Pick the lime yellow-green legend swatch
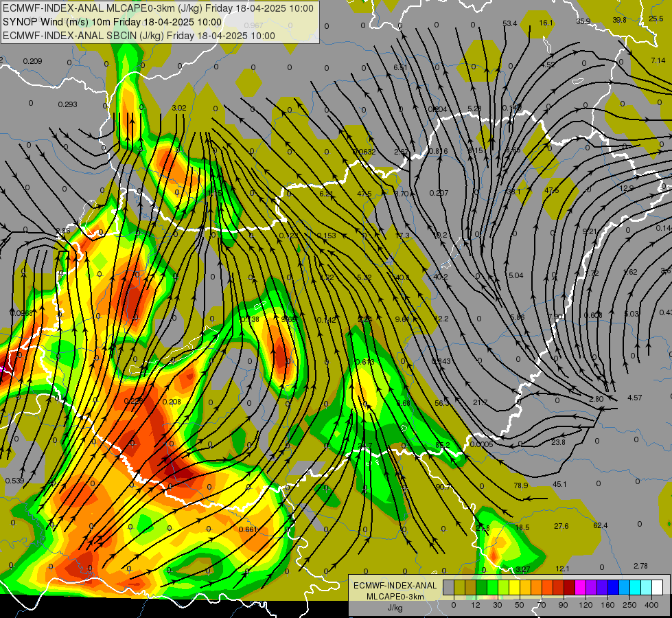 click(504, 587)
